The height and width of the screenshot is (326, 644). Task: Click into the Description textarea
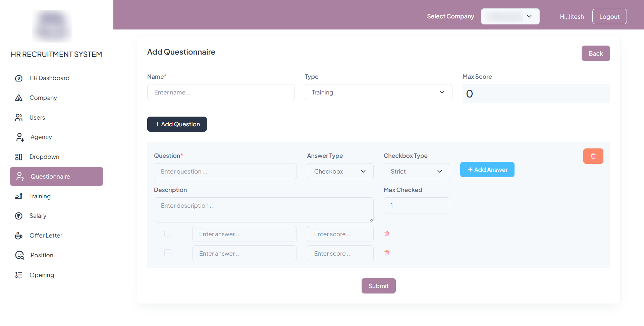264,210
